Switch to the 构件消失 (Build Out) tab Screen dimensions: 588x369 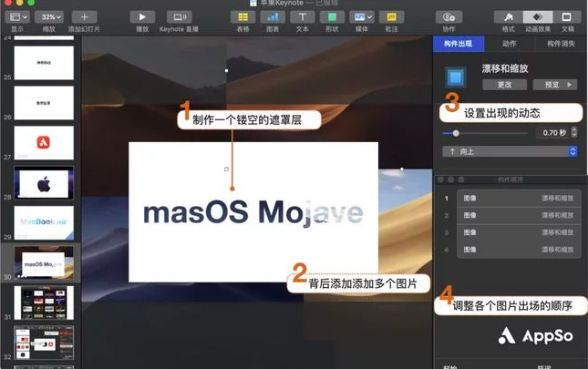(x=561, y=44)
